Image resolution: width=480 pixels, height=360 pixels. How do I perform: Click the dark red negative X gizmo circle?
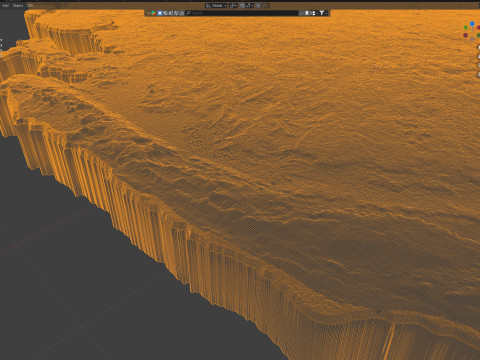[x=465, y=35]
